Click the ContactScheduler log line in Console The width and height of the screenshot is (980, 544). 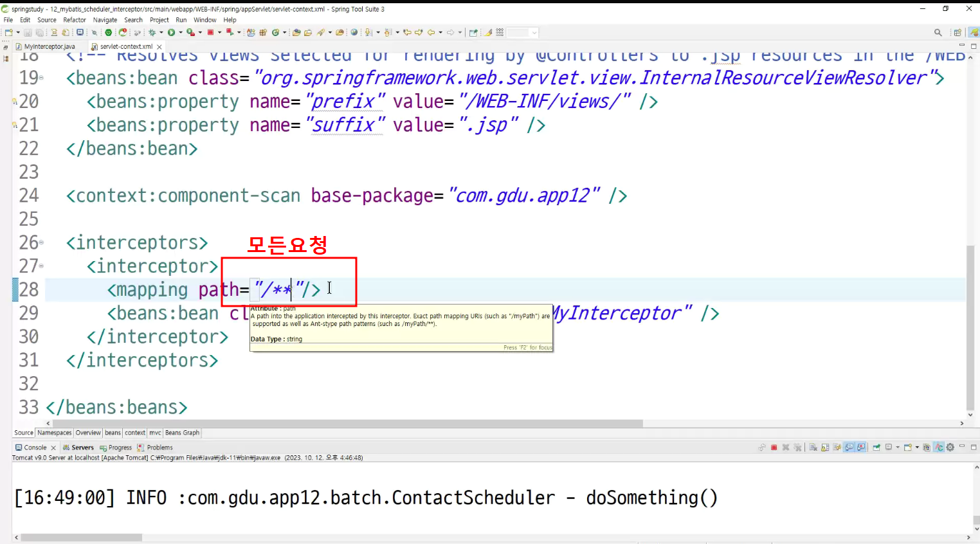click(x=366, y=498)
